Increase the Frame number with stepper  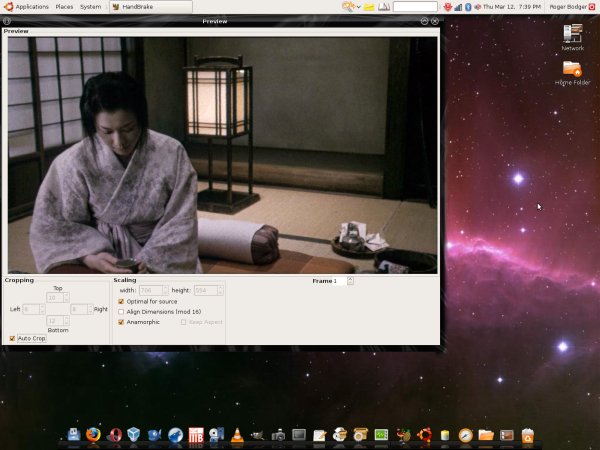(x=350, y=279)
